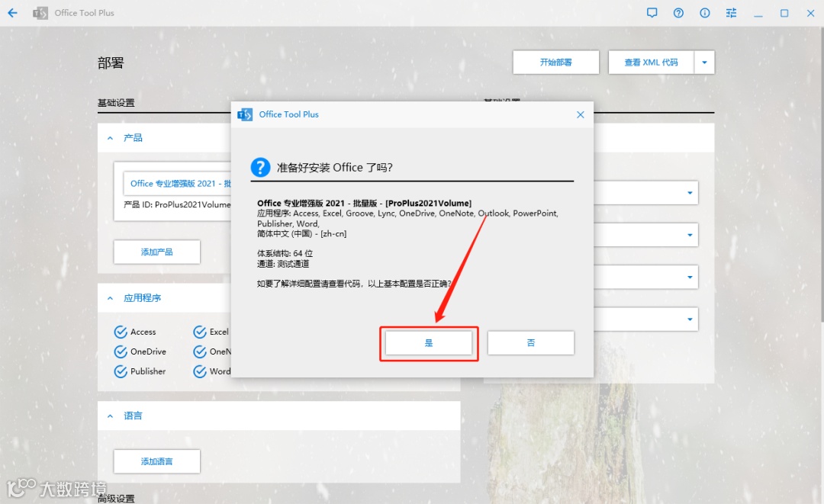
Task: Decline installation with the 否 button
Action: click(x=531, y=343)
